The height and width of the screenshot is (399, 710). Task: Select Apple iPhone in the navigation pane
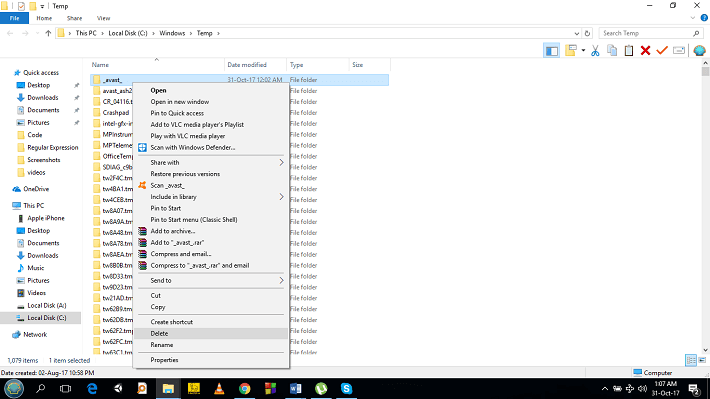pyautogui.click(x=45, y=218)
